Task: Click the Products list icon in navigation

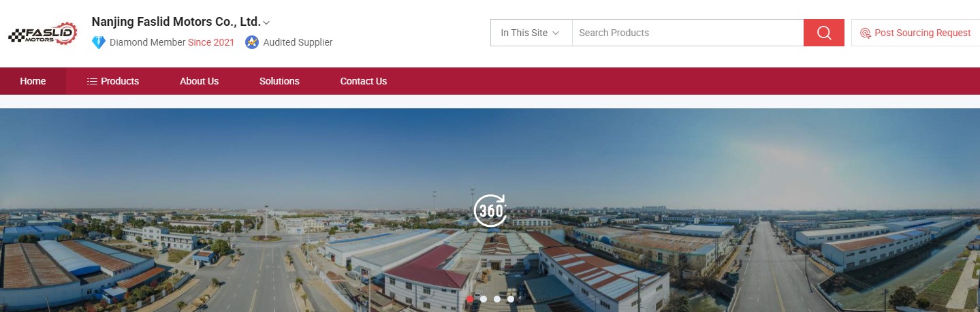Action: (x=92, y=81)
